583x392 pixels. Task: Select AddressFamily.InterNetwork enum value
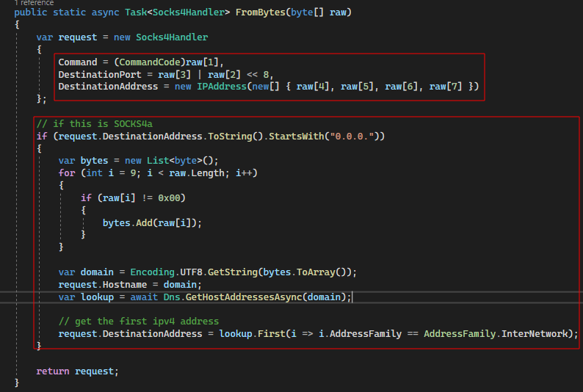coord(496,334)
